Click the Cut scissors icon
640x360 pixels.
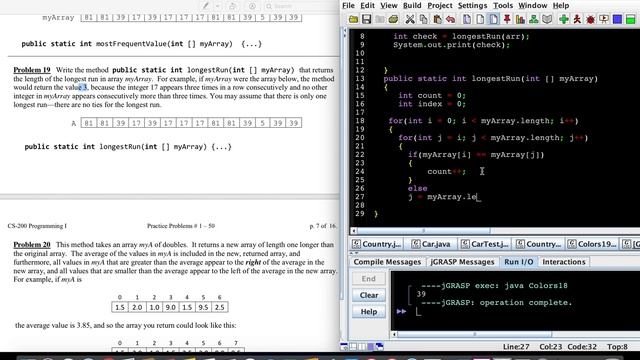[410, 19]
